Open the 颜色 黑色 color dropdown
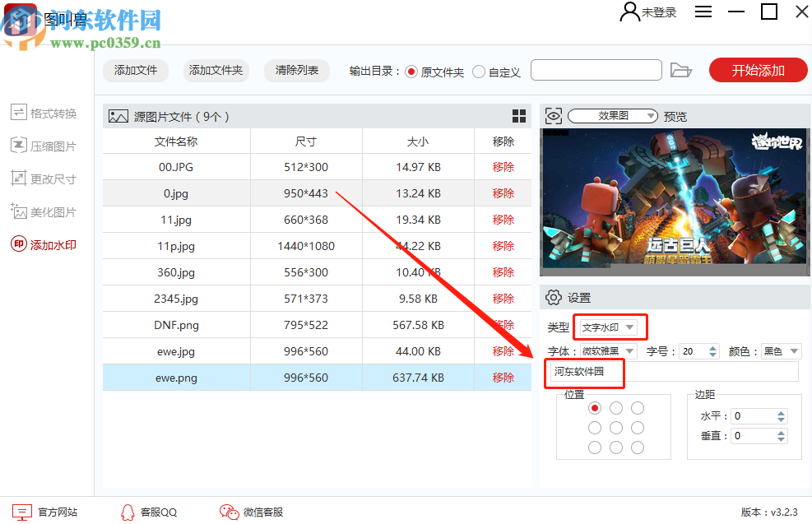Viewport: 812px width, 524px height. pos(781,351)
